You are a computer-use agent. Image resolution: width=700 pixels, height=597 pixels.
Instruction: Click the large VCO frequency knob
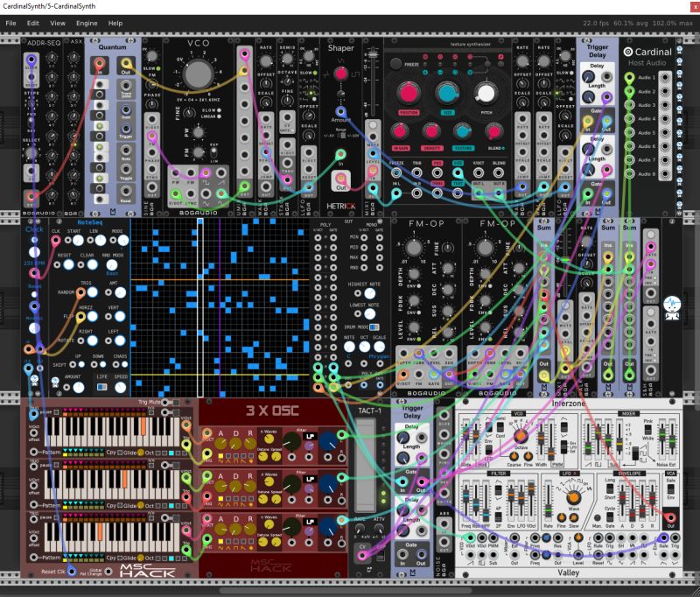198,74
